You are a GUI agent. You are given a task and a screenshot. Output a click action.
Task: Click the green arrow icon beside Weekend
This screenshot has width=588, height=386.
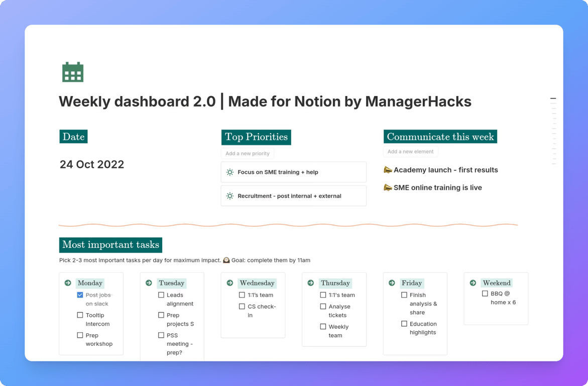(x=473, y=283)
